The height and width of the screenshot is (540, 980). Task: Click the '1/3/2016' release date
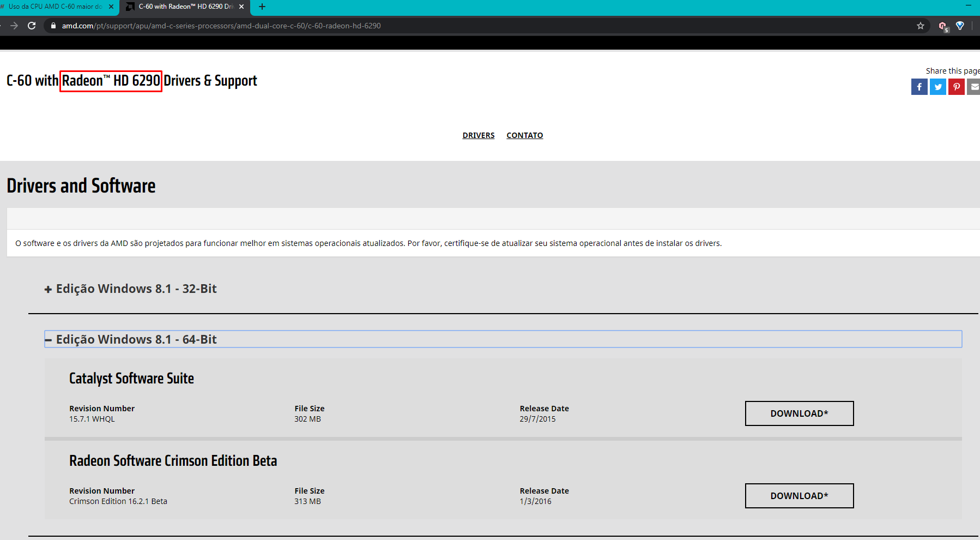[x=535, y=501]
